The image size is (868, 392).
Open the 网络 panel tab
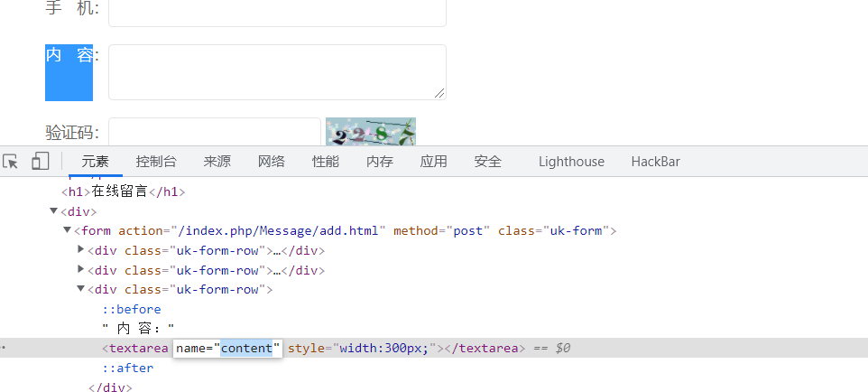click(x=271, y=162)
